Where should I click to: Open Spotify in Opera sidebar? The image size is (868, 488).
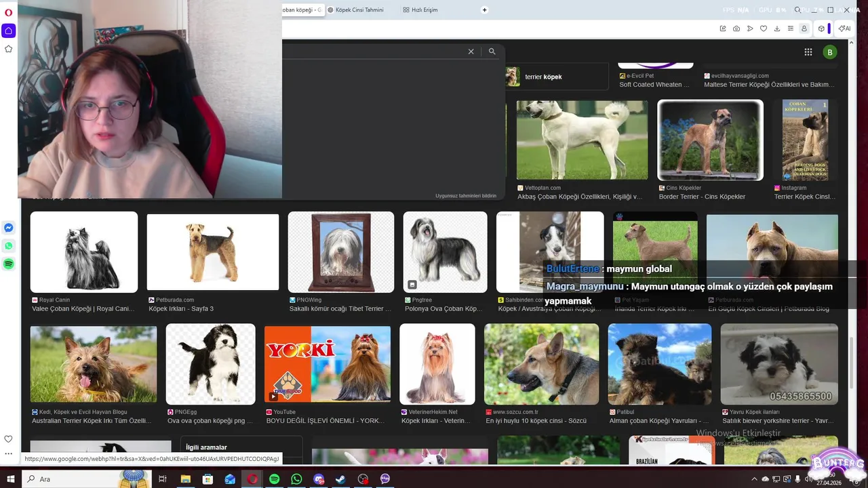pyautogui.click(x=8, y=264)
